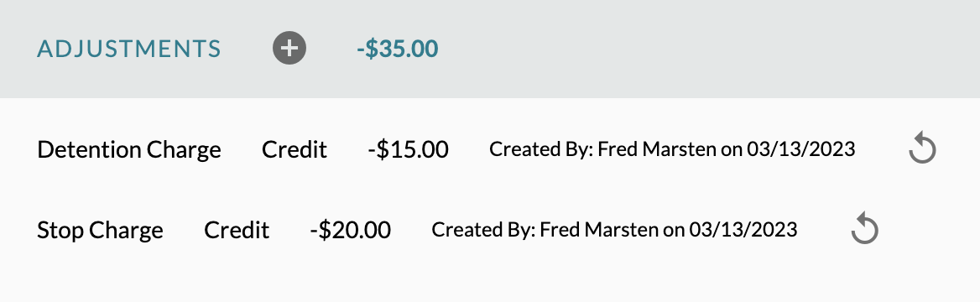Select the Stop Charge label
980x302 pixels.
pyautogui.click(x=100, y=230)
